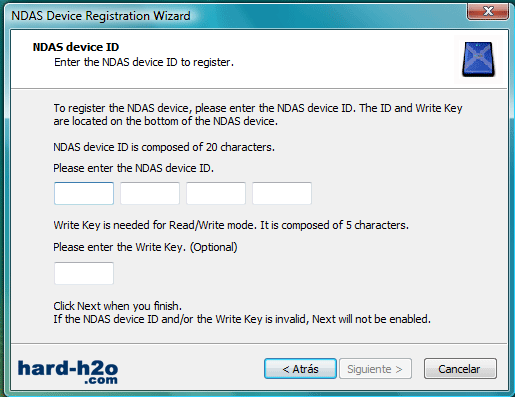Click the third NDAS device ID box
Viewport: 515px width, 397px height.
click(216, 193)
